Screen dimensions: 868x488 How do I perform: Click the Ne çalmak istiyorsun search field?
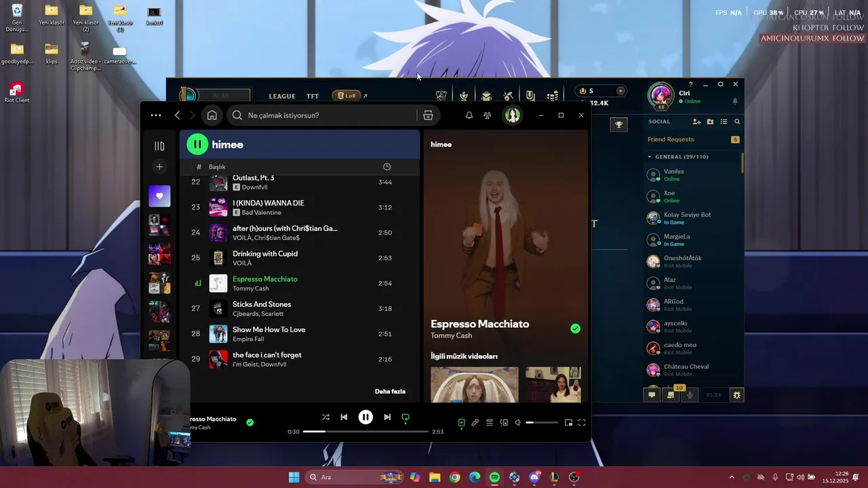tap(321, 115)
